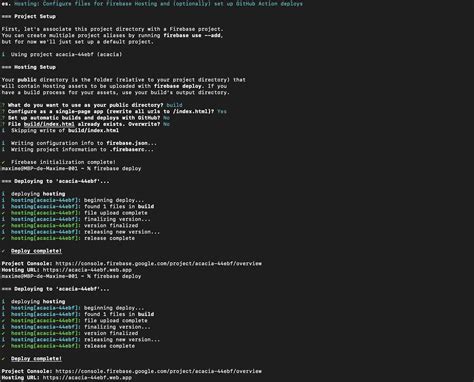This screenshot has height=382, width=474.
Task: Click the 'Your public directory is the folder' line
Action: (x=124, y=80)
